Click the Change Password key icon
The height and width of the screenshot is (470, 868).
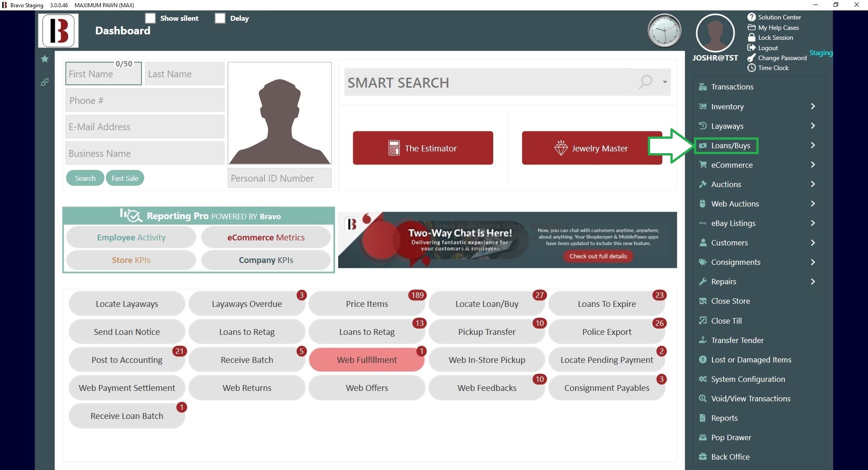coord(751,58)
